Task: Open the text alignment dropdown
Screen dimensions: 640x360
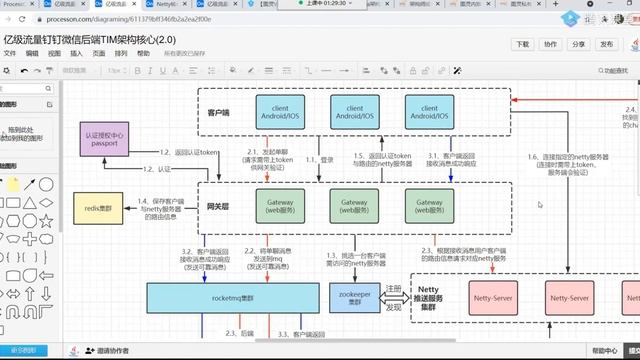Action: click(193, 71)
